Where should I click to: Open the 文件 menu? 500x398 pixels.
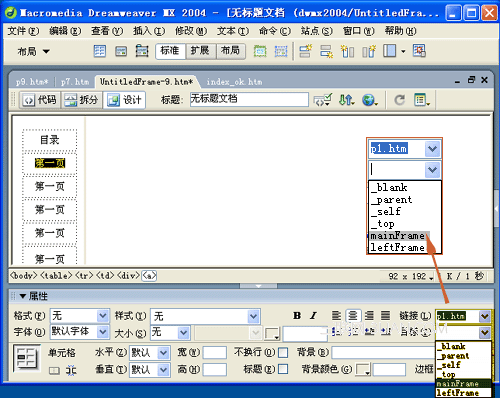(23, 31)
